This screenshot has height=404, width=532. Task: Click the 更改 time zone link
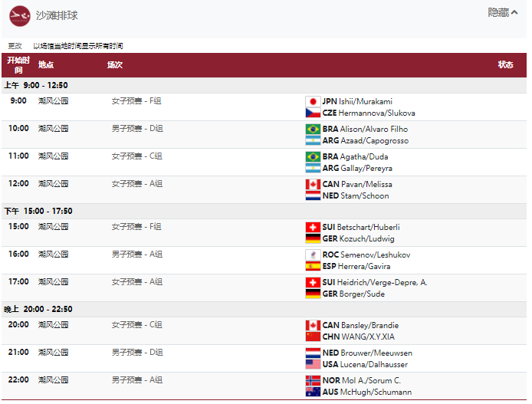click(x=15, y=46)
